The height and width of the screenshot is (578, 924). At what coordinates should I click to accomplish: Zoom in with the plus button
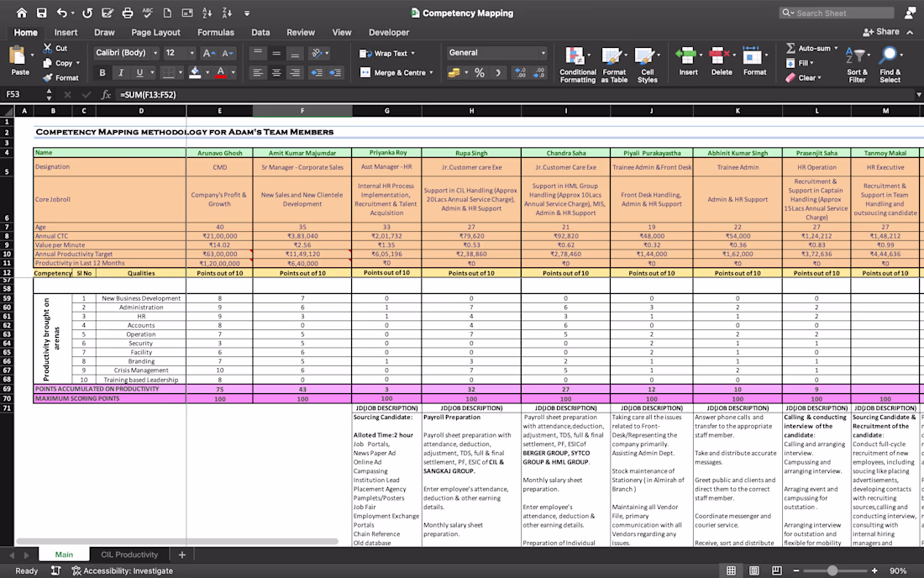pyautogui.click(x=874, y=570)
